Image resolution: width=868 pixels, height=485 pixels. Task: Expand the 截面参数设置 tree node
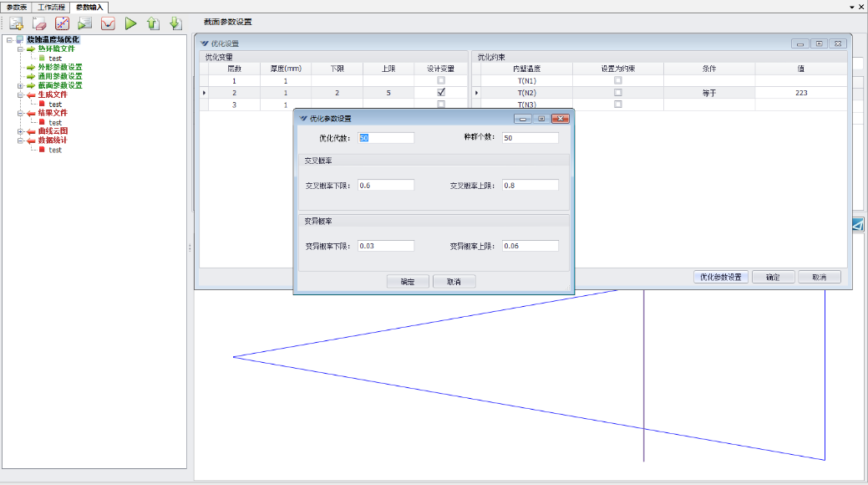[x=20, y=85]
